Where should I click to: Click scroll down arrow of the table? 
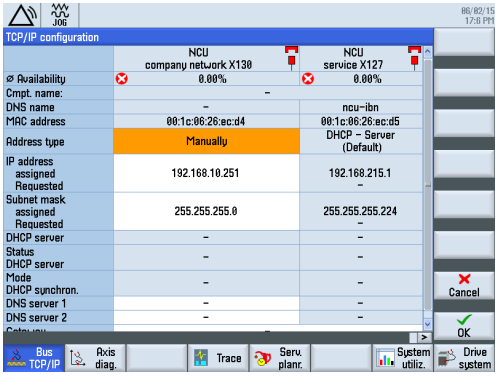[x=428, y=324]
